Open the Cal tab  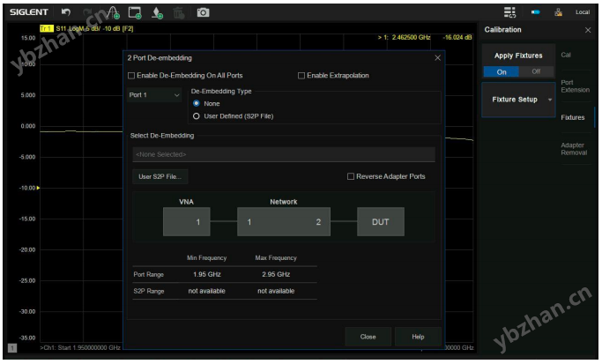(566, 55)
